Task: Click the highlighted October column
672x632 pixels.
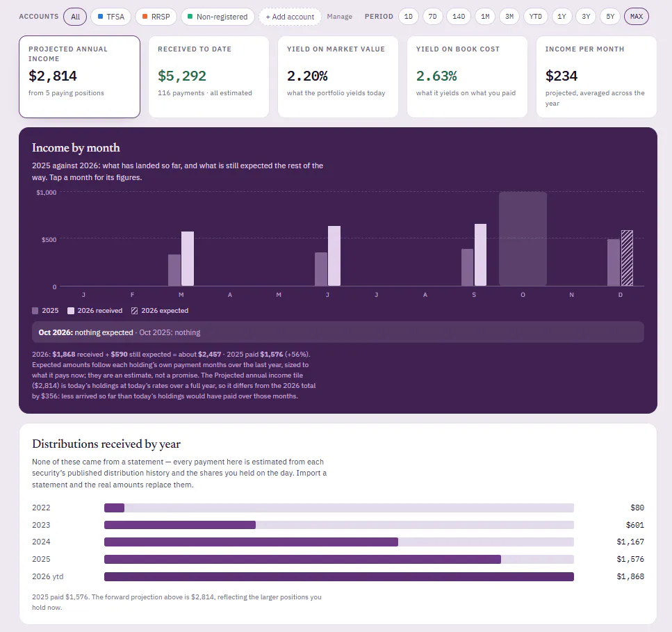Action: coord(523,238)
